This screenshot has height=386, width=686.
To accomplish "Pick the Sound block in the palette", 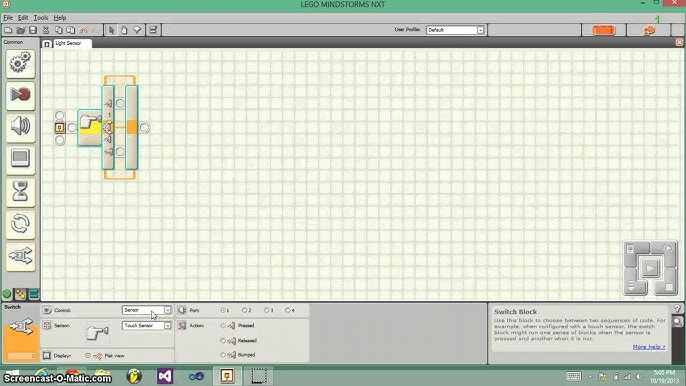I will click(20, 127).
